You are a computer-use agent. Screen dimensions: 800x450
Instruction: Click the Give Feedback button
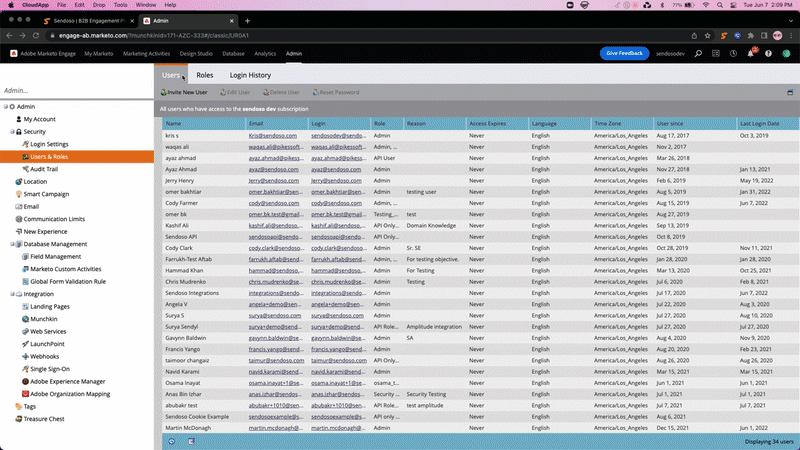pyautogui.click(x=624, y=53)
